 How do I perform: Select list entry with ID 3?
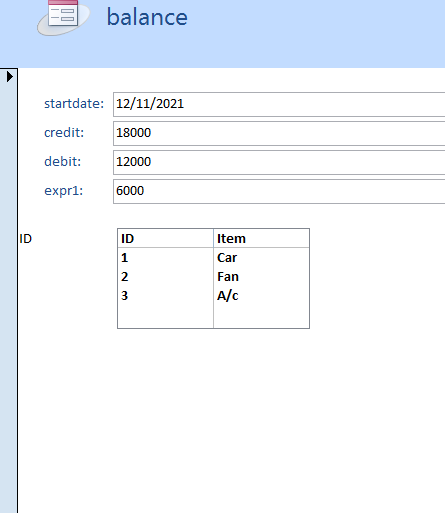click(x=213, y=296)
